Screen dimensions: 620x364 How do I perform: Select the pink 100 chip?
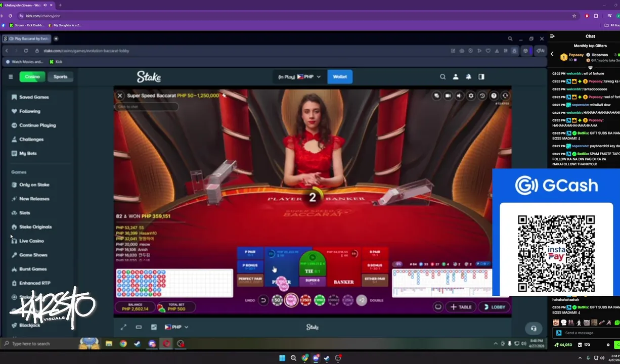pos(291,300)
